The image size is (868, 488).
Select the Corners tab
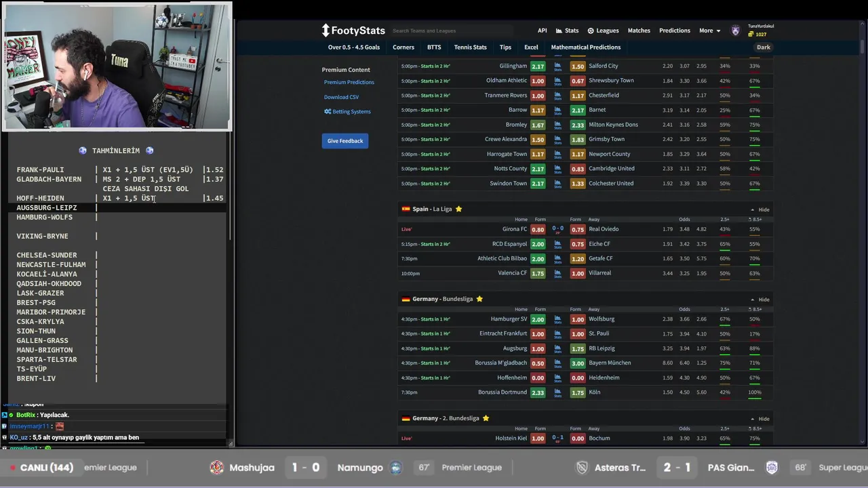click(403, 47)
